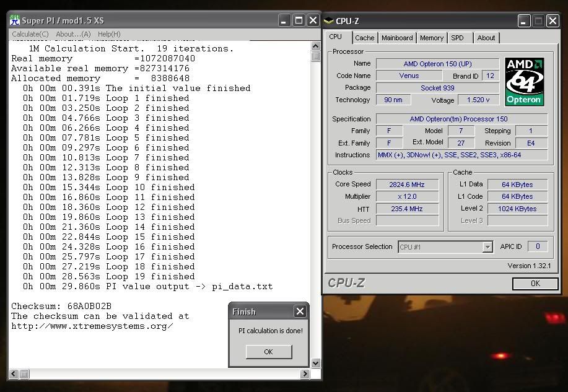This screenshot has height=392, width=568.
Task: Click the CPU-Z app icon in title bar
Action: click(328, 21)
